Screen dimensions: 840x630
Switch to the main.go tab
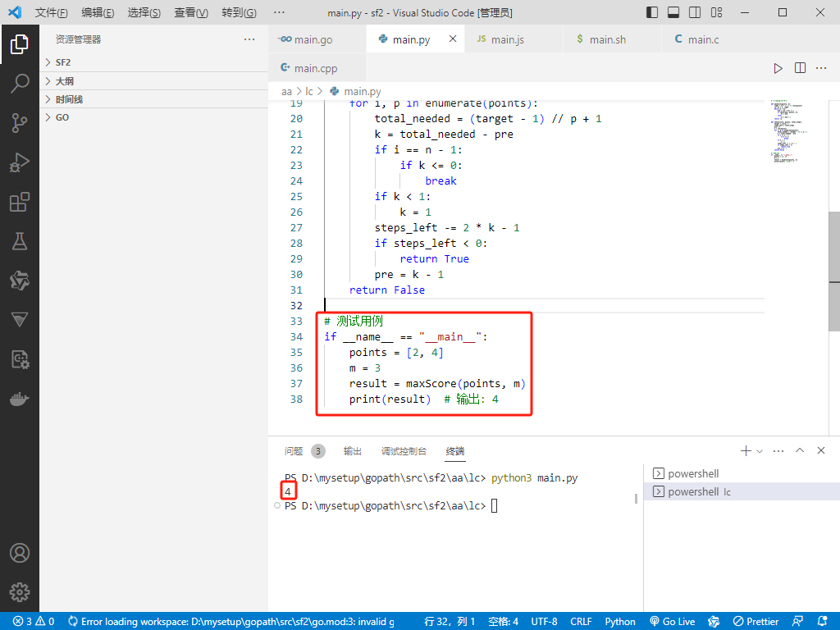(317, 39)
